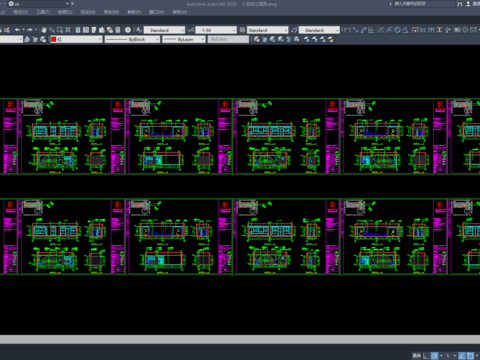480x360 pixels.
Task: Click the Text Style icon
Action: tap(139, 30)
